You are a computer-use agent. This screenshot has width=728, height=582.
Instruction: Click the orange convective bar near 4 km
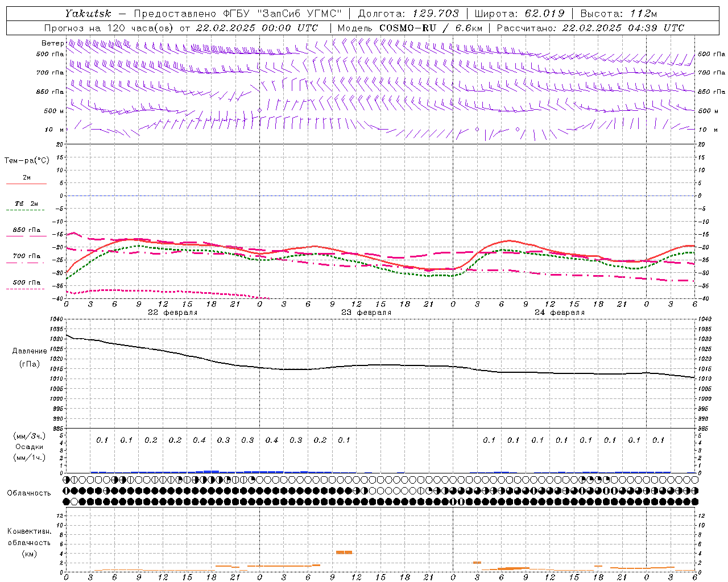tap(344, 552)
